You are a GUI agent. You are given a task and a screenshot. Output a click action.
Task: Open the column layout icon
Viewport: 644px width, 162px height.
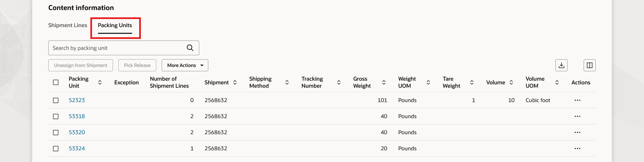click(x=589, y=65)
